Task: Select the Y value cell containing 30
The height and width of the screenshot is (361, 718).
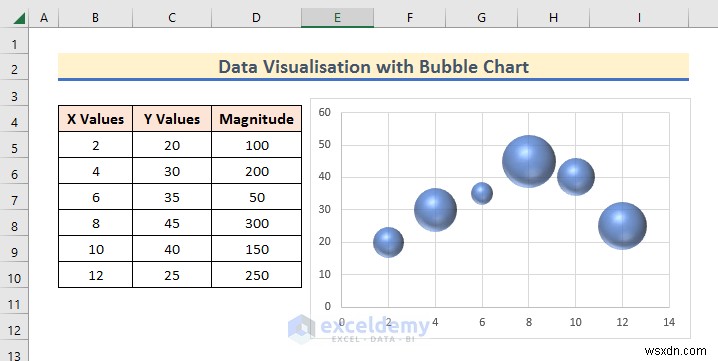Action: (x=172, y=171)
